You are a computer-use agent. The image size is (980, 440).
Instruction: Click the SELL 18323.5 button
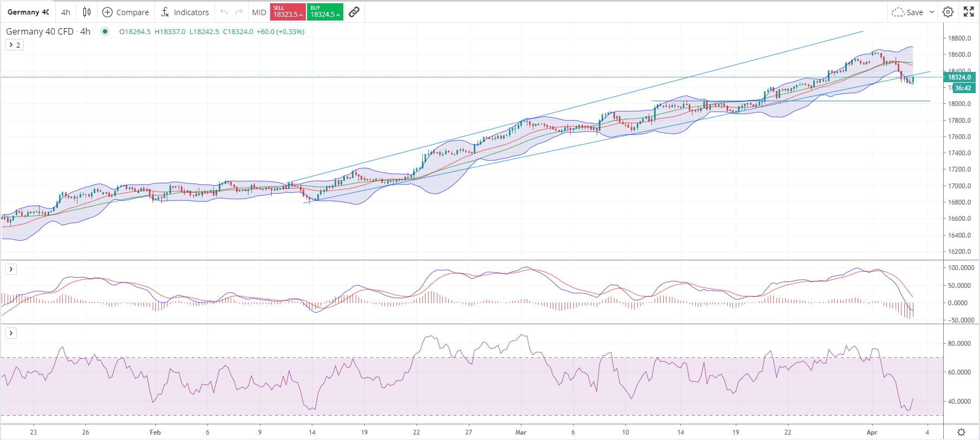(288, 12)
